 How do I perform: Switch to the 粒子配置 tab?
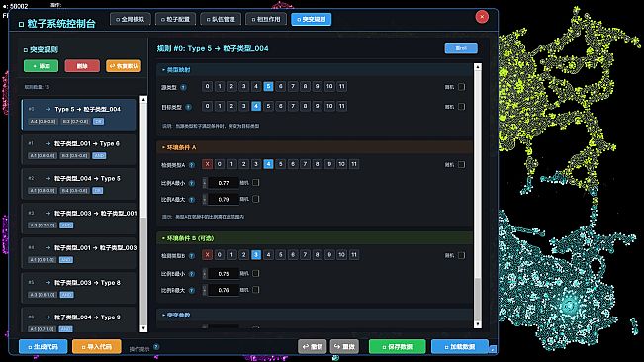[x=175, y=20]
